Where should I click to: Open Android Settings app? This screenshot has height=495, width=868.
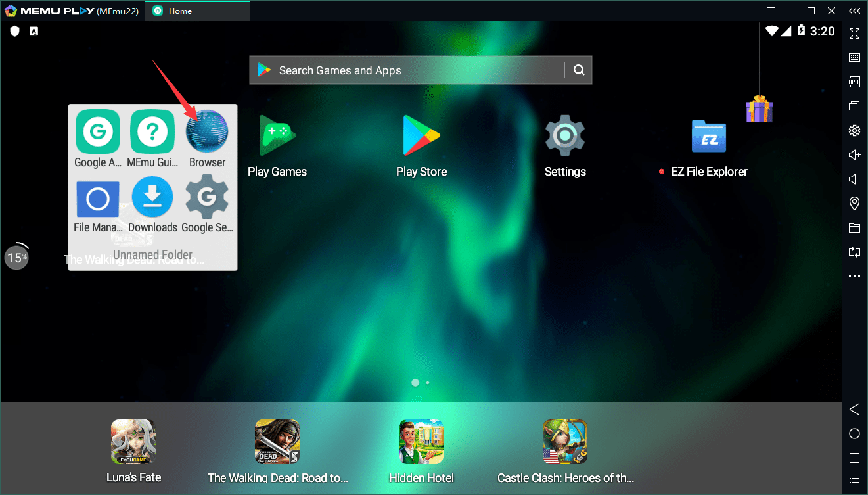pos(565,135)
